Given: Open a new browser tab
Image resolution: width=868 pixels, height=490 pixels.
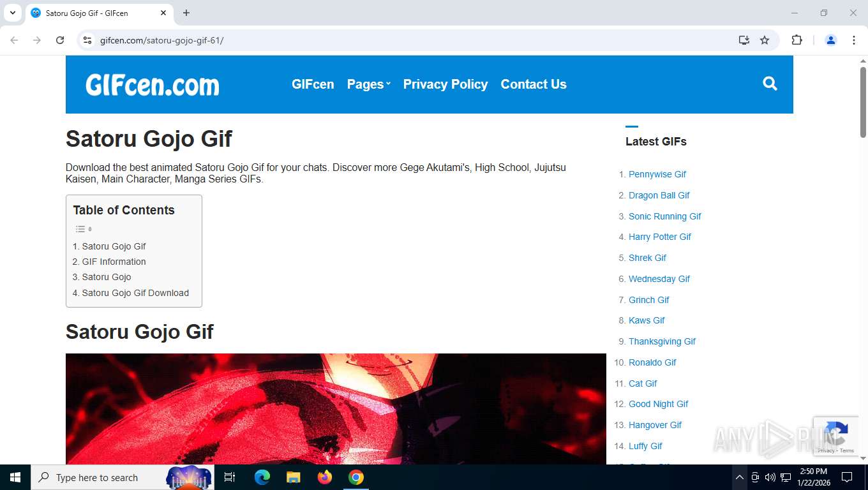Looking at the screenshot, I should pos(186,13).
